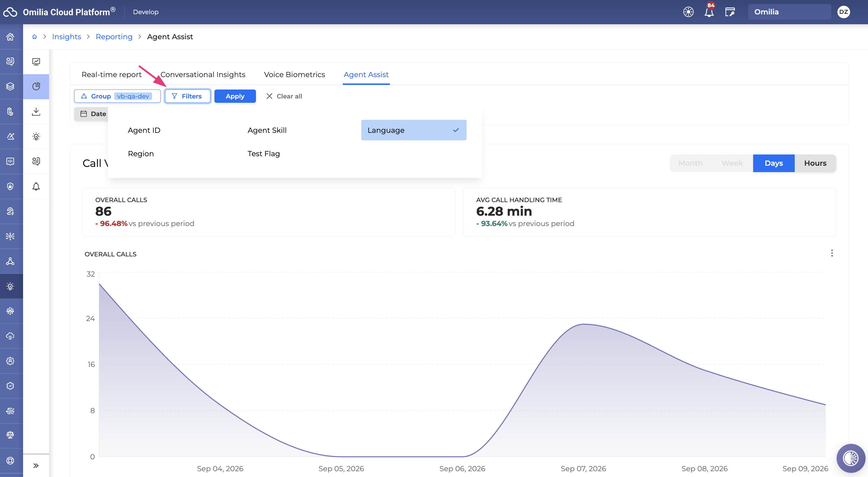Switch chart granularity to Hours

click(x=815, y=163)
